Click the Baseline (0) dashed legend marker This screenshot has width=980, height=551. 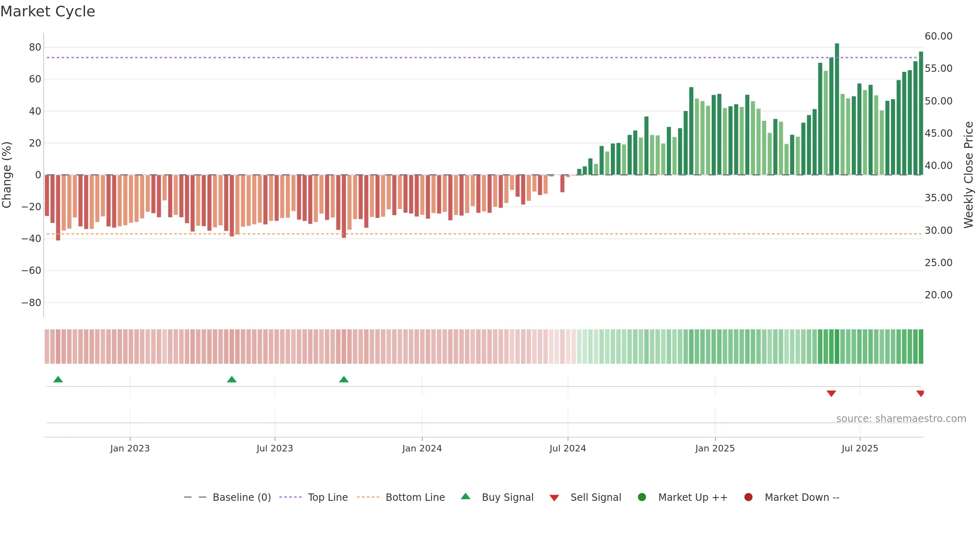point(195,497)
